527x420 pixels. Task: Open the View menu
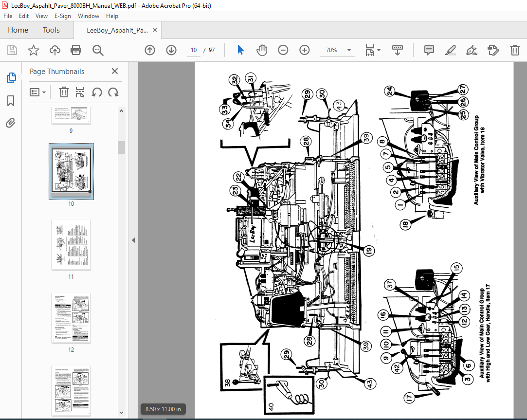pos(41,16)
